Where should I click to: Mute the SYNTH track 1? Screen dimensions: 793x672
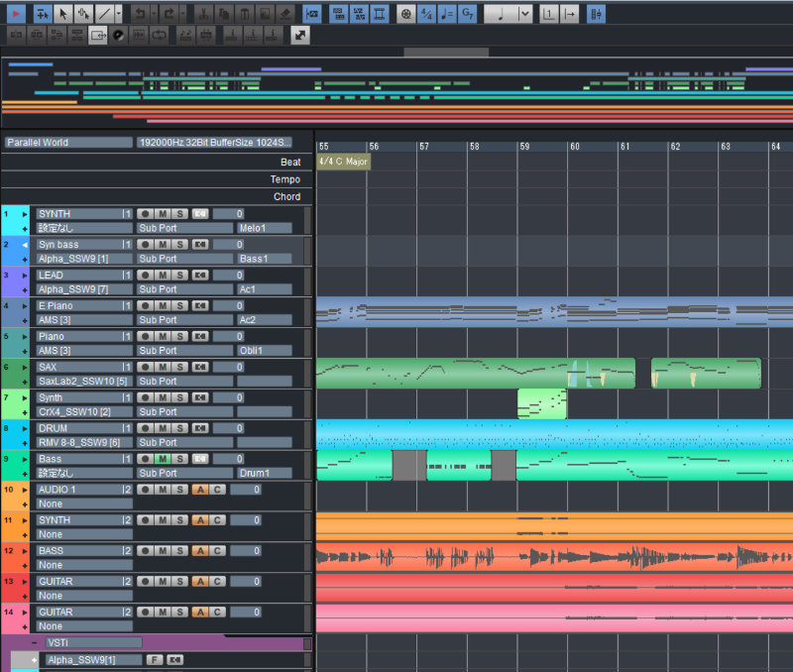163,214
